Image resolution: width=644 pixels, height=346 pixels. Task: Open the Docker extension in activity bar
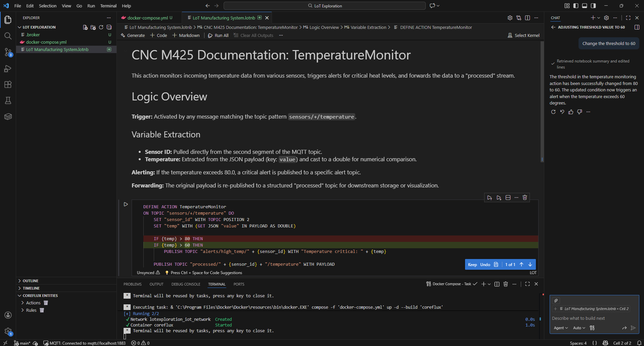[8, 117]
